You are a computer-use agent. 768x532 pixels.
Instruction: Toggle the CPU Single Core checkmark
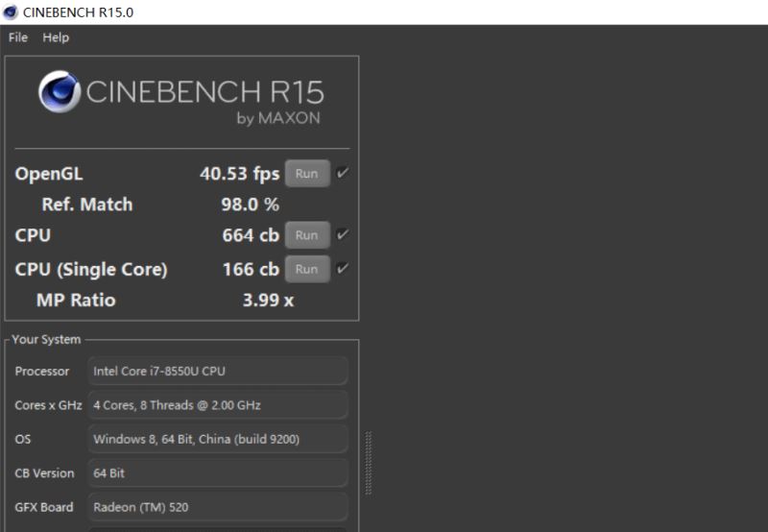[x=343, y=268]
